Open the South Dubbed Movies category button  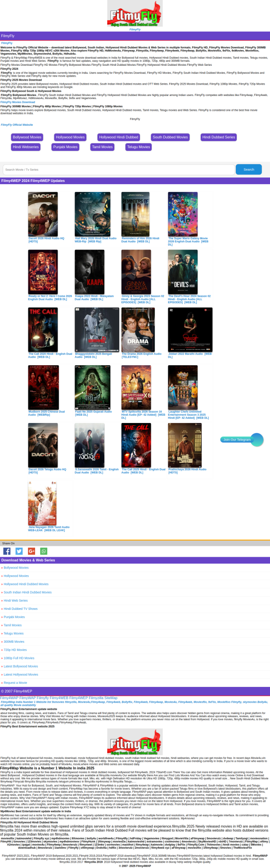coord(170,137)
